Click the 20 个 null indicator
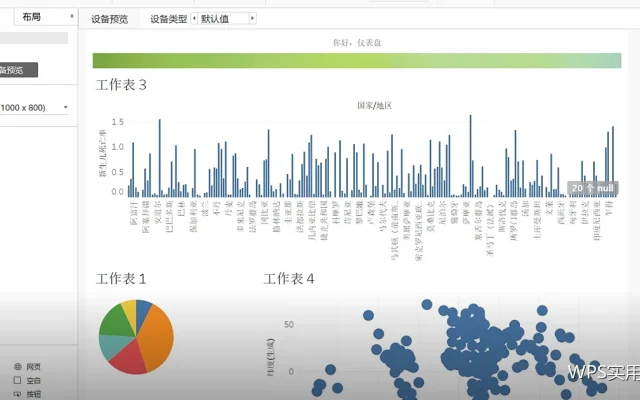This screenshot has height=400, width=640. (x=593, y=188)
